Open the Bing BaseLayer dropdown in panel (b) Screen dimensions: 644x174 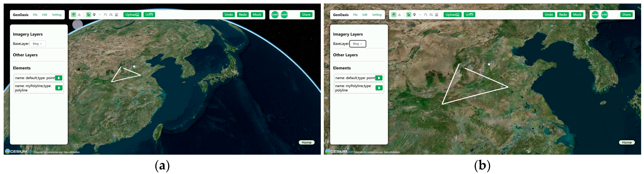tap(357, 44)
